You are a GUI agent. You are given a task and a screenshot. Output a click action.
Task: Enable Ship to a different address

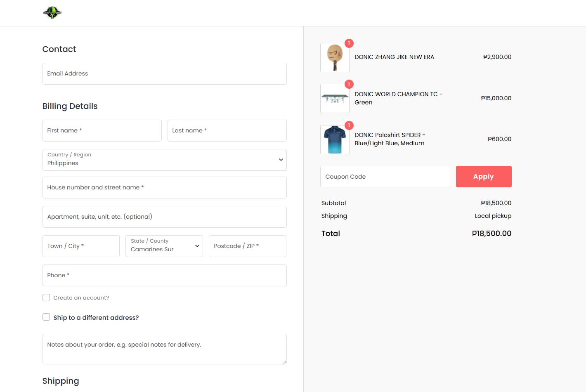pos(46,317)
